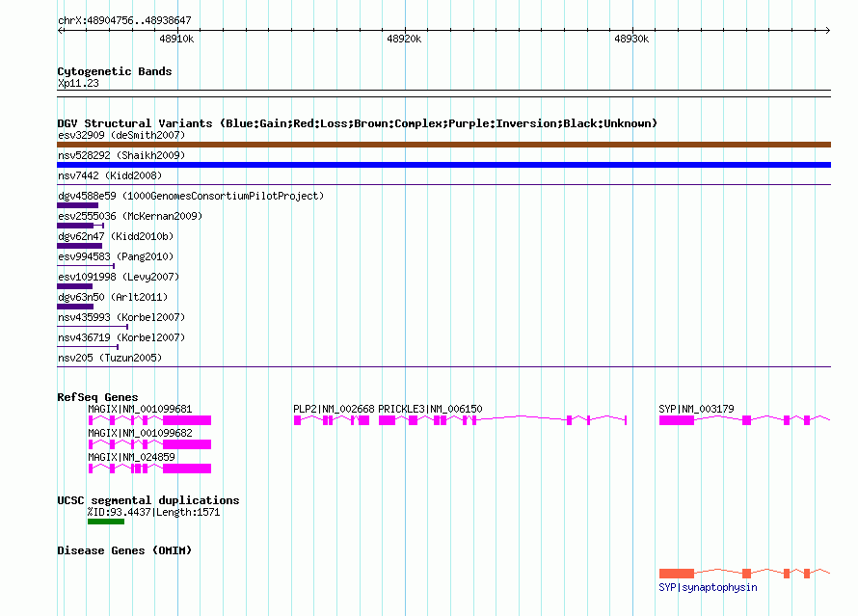
Task: Click the esv2555036 (McKernan2009) variant bar
Action: pos(80,226)
